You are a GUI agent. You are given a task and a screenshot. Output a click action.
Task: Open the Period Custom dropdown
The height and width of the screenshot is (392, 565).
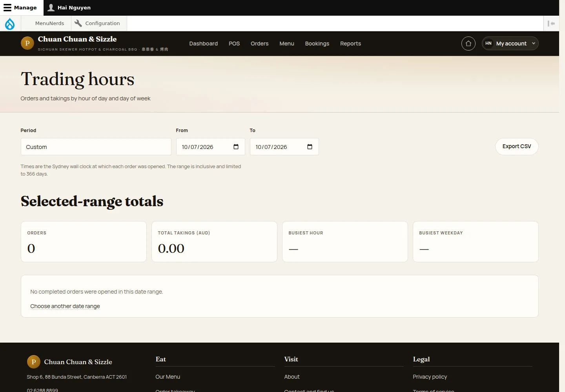(x=96, y=147)
